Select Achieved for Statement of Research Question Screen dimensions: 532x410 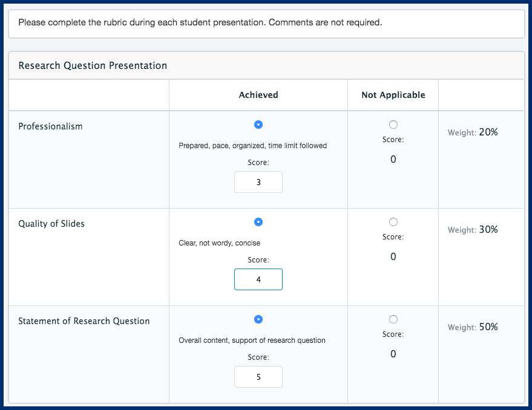click(258, 319)
